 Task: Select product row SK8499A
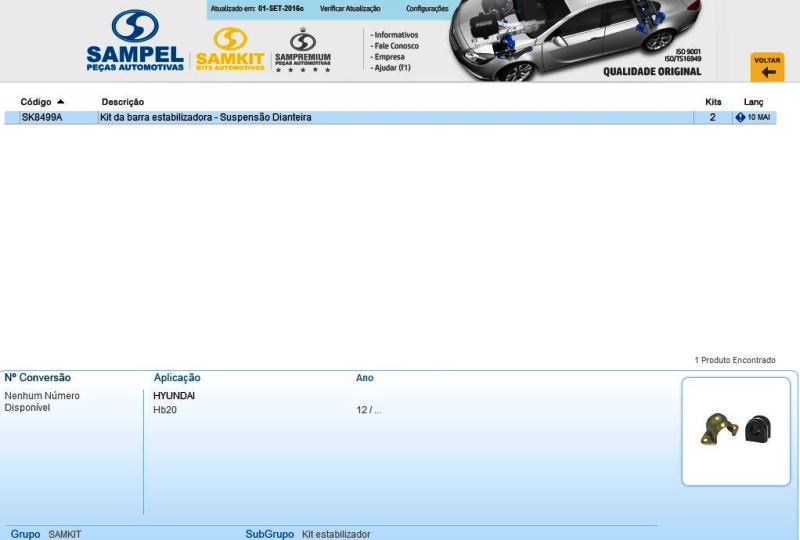pyautogui.click(x=41, y=118)
